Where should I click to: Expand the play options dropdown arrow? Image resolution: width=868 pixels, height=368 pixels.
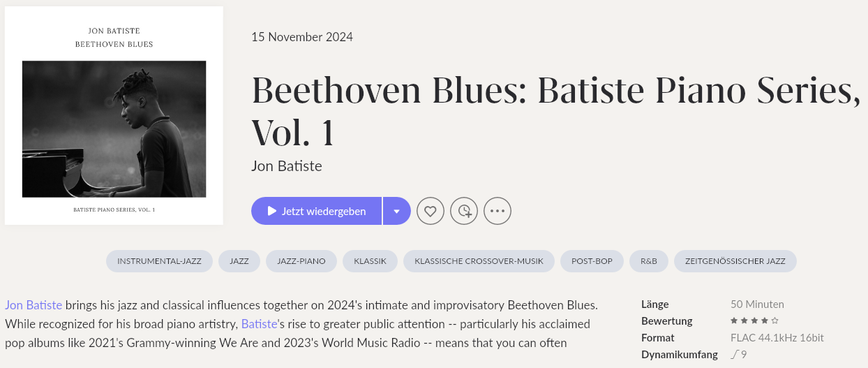397,211
